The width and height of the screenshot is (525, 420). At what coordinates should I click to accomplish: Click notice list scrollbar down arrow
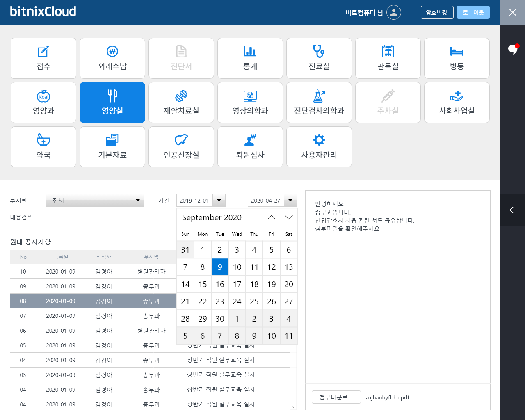[293, 406]
